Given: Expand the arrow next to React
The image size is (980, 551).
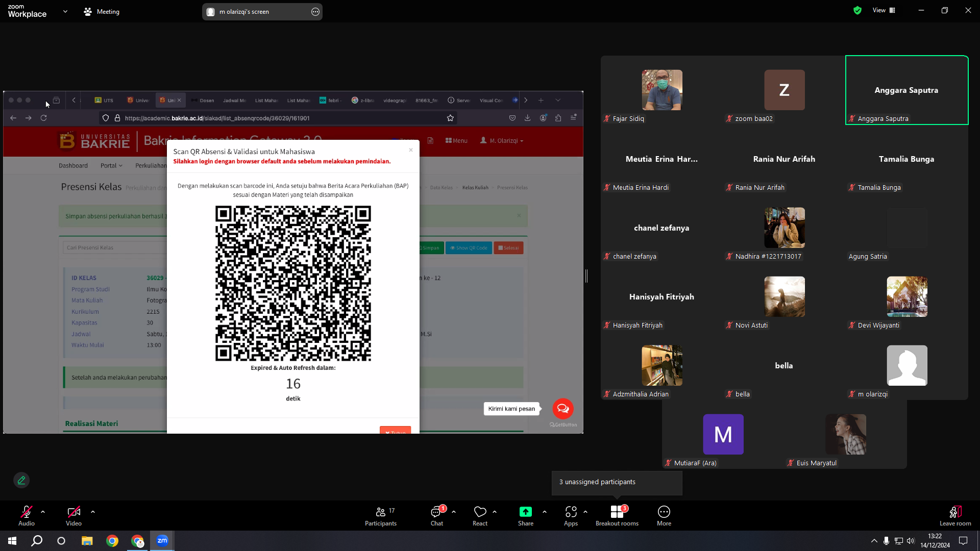Looking at the screenshot, I should [x=495, y=511].
